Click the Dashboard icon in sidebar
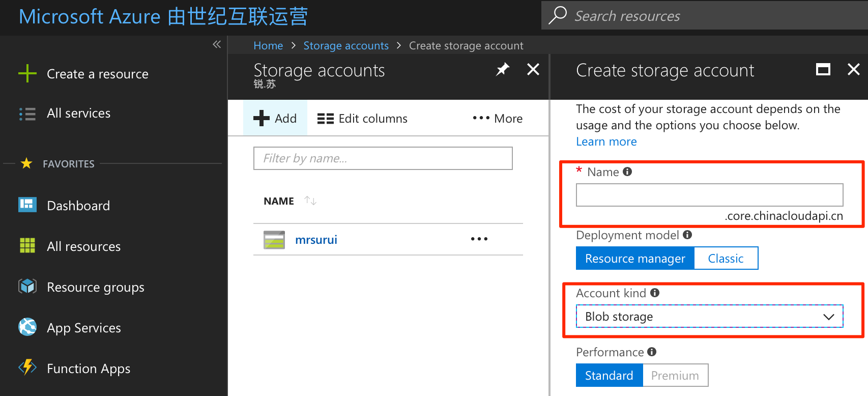The width and height of the screenshot is (868, 396). pyautogui.click(x=27, y=205)
